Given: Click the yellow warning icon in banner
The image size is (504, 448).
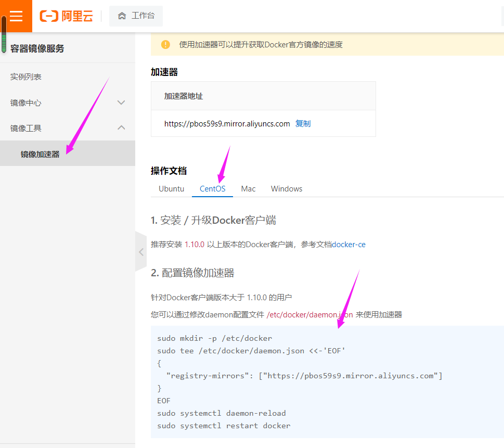Looking at the screenshot, I should tap(165, 44).
